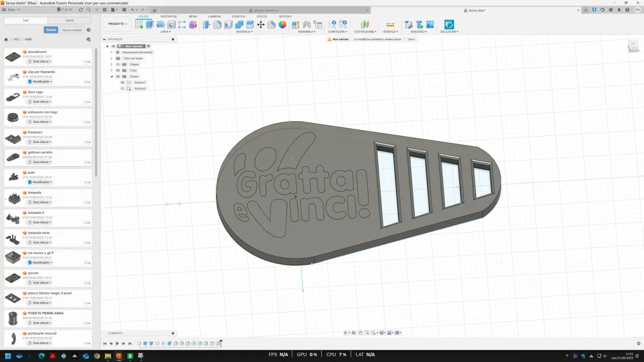The image size is (644, 362).
Task: Go to home in breadcrumb
Action: [x=6, y=39]
